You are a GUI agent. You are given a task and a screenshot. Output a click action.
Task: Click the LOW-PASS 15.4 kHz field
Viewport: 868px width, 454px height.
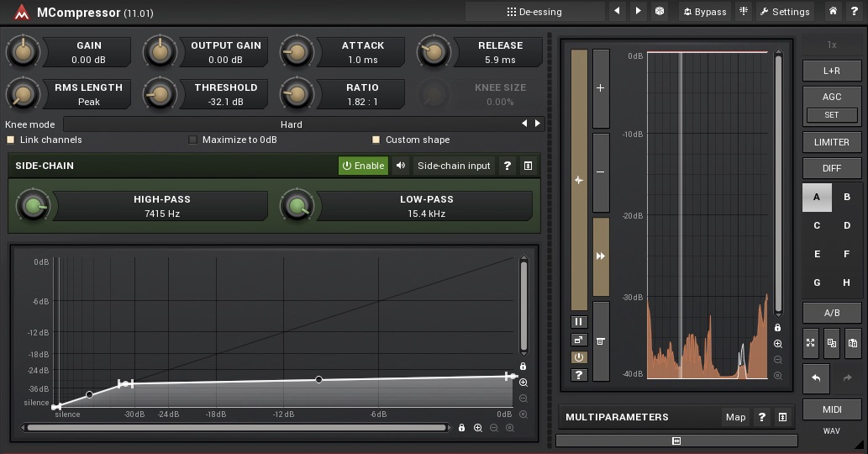[x=426, y=214]
